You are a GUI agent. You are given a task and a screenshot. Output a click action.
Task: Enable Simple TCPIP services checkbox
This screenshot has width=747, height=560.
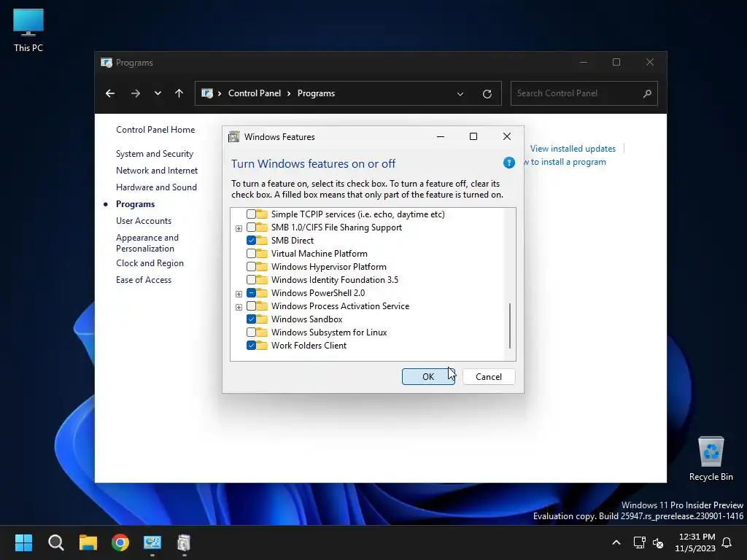click(x=251, y=214)
